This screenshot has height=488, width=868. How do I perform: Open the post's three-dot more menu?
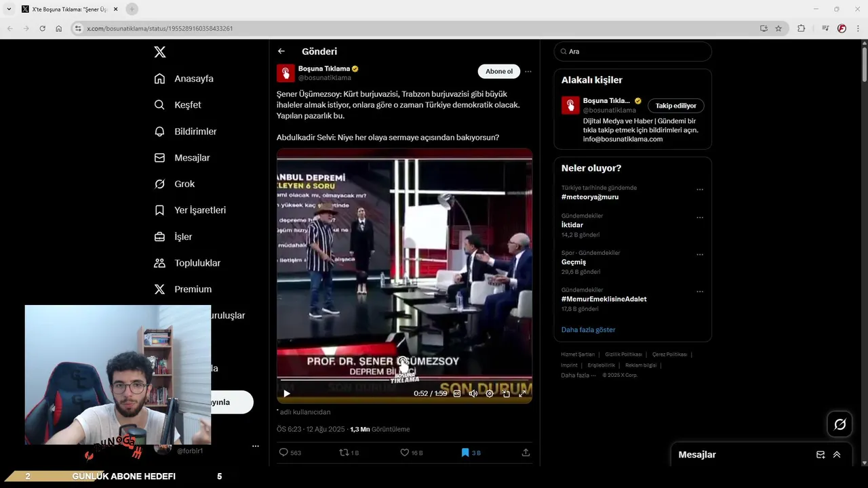click(x=528, y=71)
